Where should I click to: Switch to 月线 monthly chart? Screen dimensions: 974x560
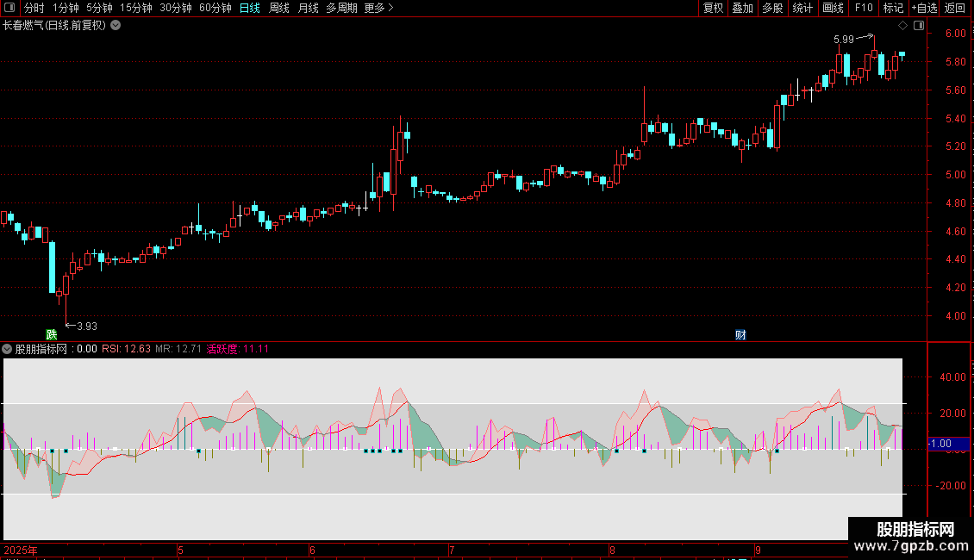pos(308,8)
